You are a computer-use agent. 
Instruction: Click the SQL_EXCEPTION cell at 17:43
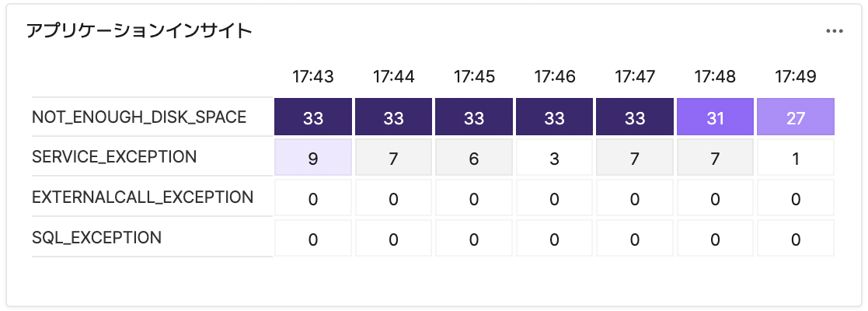pyautogui.click(x=313, y=239)
